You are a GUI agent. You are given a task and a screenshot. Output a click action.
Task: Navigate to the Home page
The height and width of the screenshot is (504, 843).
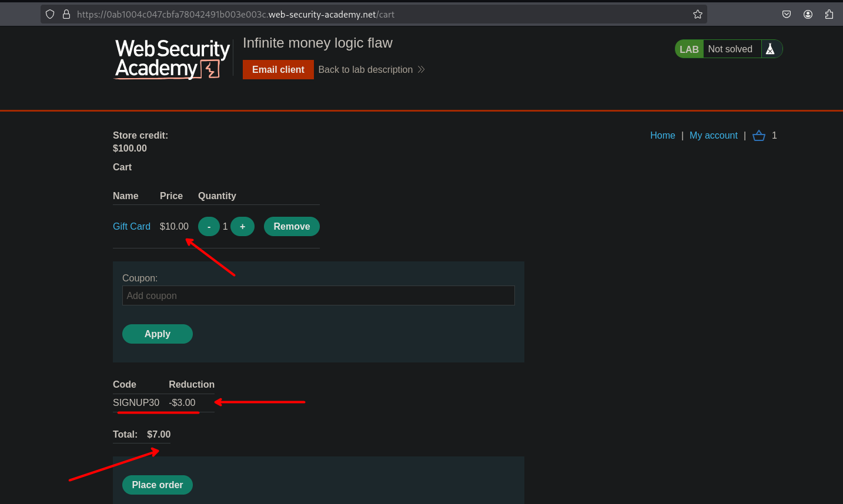[663, 136]
